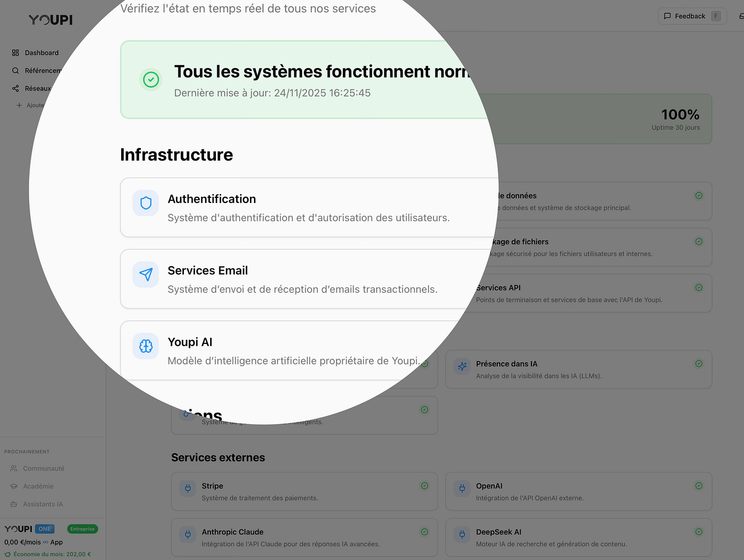The width and height of the screenshot is (744, 560).
Task: Click the Ajouter link in sidebar
Action: (35, 105)
